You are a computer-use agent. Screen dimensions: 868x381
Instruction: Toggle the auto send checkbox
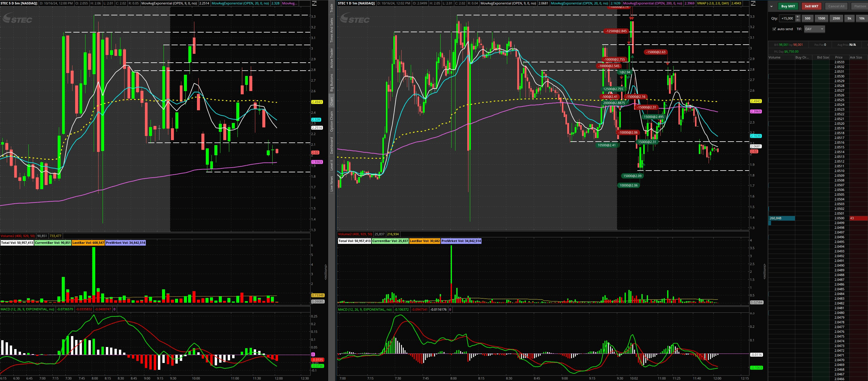[x=774, y=29]
